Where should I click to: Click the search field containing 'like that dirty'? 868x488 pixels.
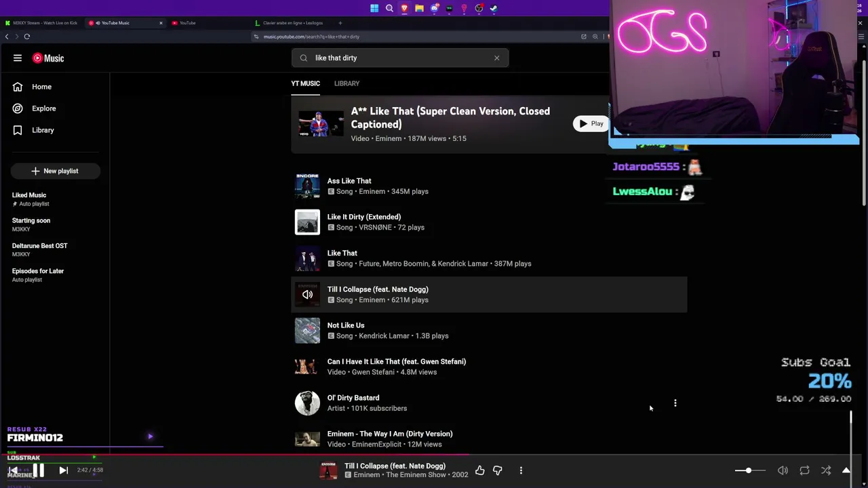click(400, 58)
